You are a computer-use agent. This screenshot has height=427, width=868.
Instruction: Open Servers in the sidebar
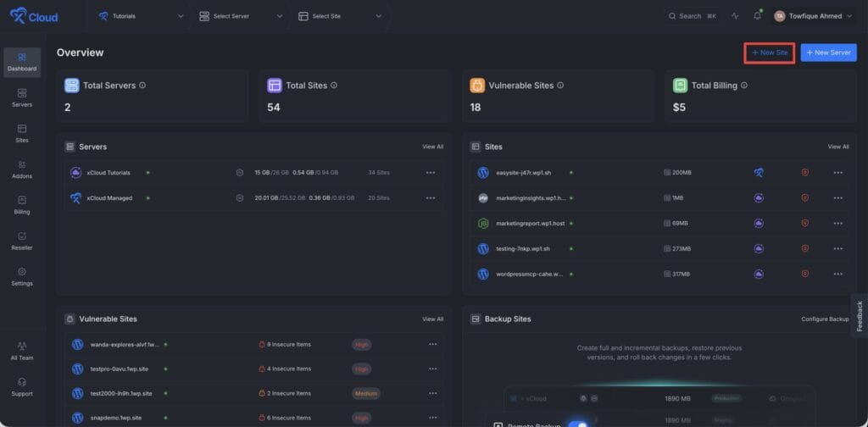pyautogui.click(x=22, y=98)
